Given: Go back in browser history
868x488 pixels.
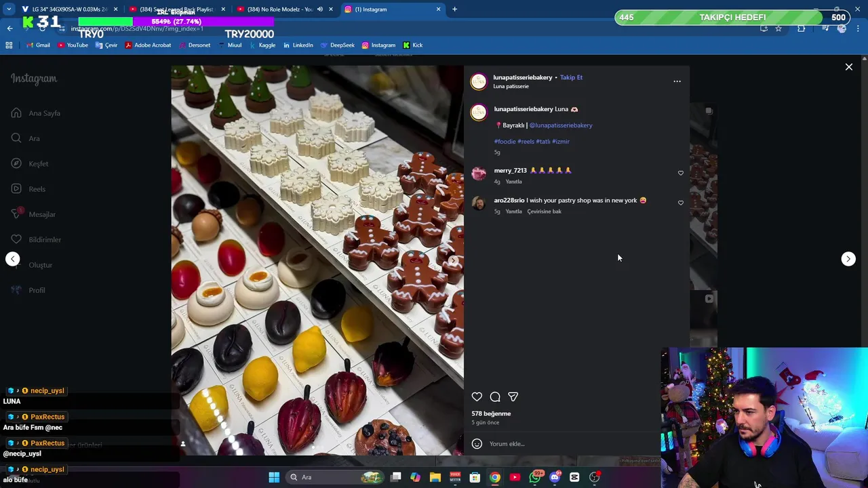Looking at the screenshot, I should click(9, 28).
